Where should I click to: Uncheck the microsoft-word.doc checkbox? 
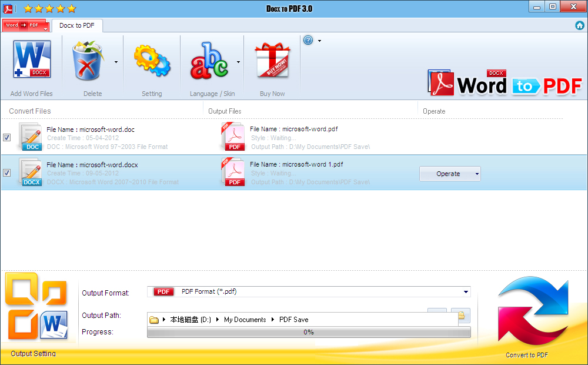pos(6,137)
